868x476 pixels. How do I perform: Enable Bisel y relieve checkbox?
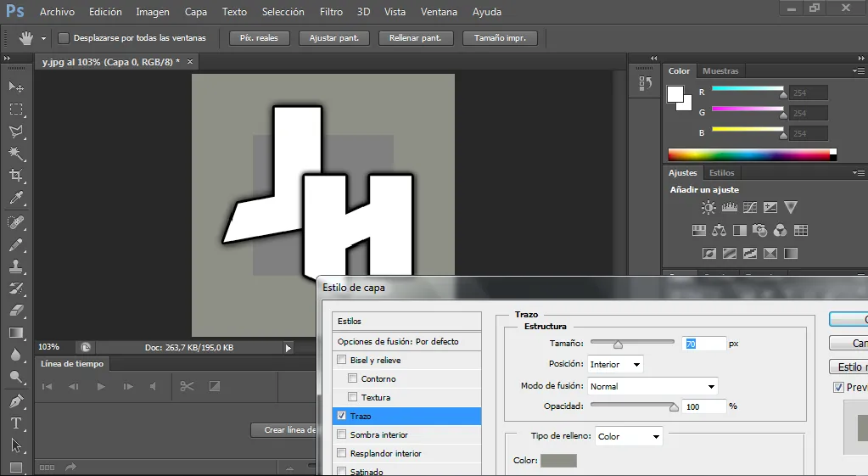[x=342, y=360]
